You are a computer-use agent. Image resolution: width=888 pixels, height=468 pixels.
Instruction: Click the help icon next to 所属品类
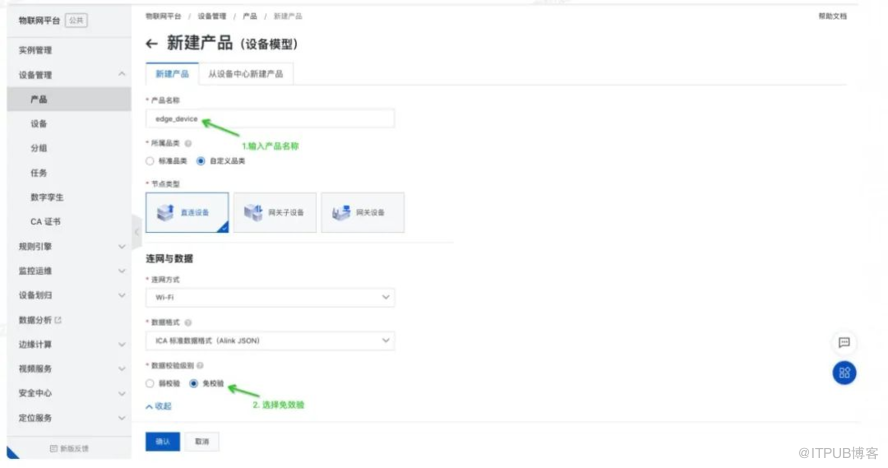[188, 143]
